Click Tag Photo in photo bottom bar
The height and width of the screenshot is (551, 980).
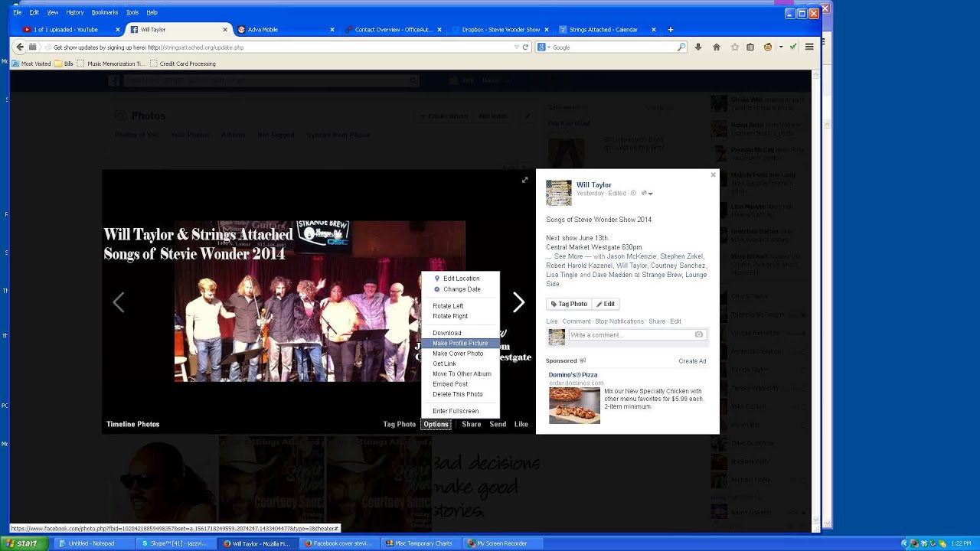pos(399,424)
